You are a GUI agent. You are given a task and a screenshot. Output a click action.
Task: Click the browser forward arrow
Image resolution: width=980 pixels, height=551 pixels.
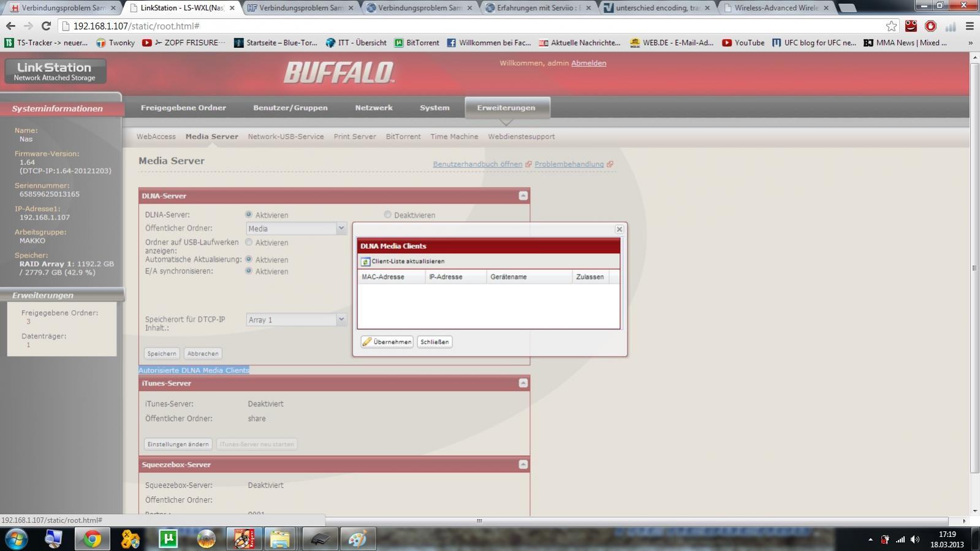28,26
